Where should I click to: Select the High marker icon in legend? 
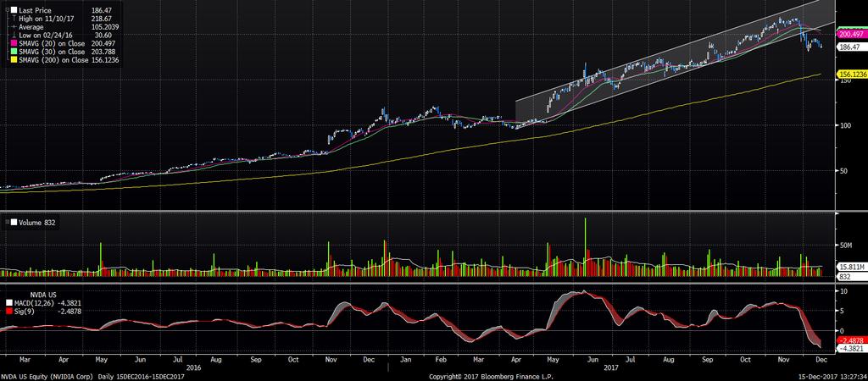pos(14,19)
